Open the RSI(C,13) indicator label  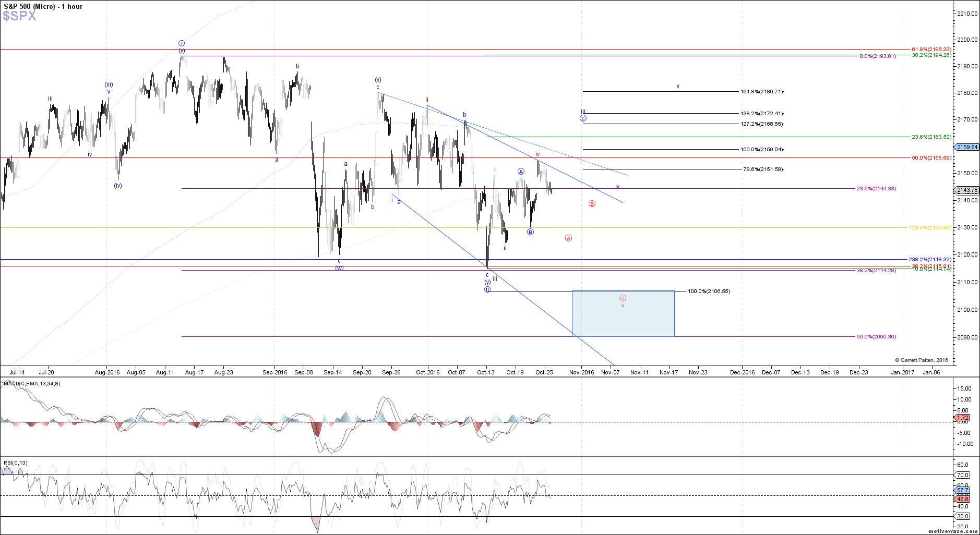[16, 463]
